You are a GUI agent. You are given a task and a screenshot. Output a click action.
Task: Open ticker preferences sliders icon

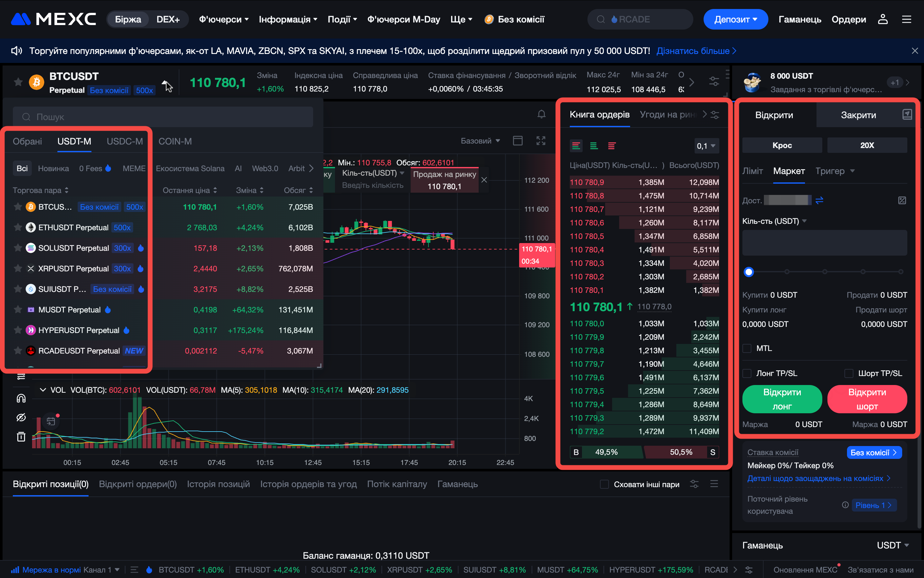[x=714, y=82]
